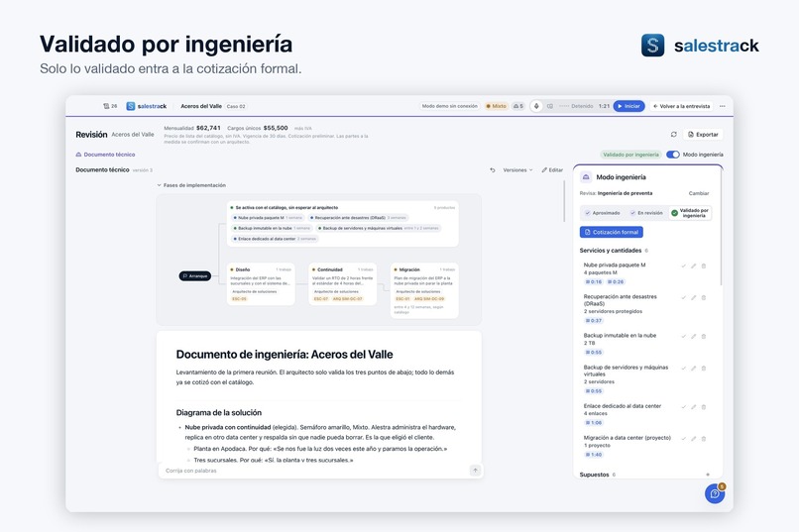The width and height of the screenshot is (799, 532).
Task: Delete the Nube privada paquete M service
Action: coord(704,266)
